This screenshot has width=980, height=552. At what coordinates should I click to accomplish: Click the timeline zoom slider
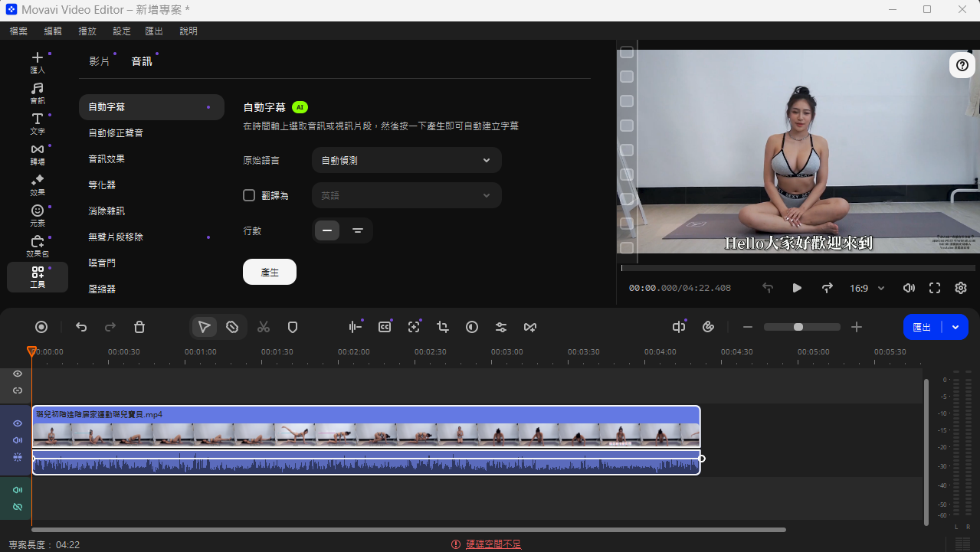[x=802, y=327]
